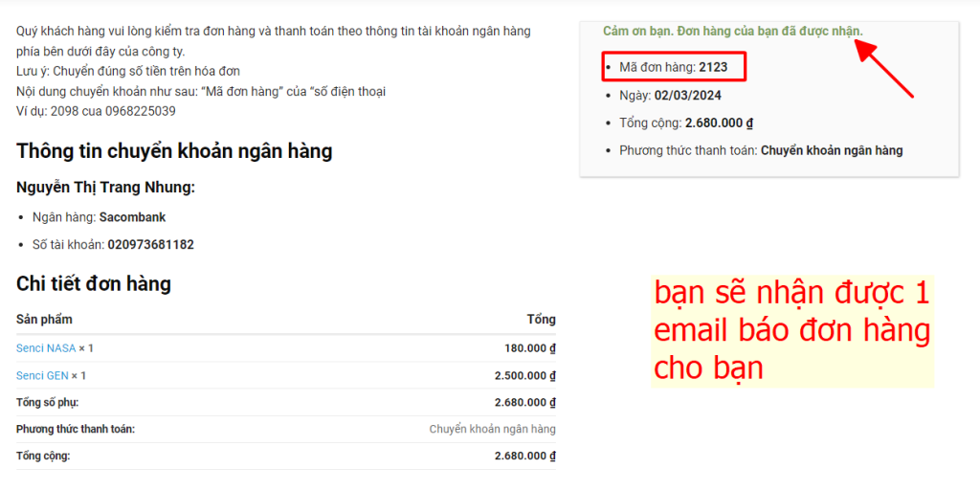Image resolution: width=980 pixels, height=491 pixels.
Task: Select the order date 02/03/2024
Action: 688,96
